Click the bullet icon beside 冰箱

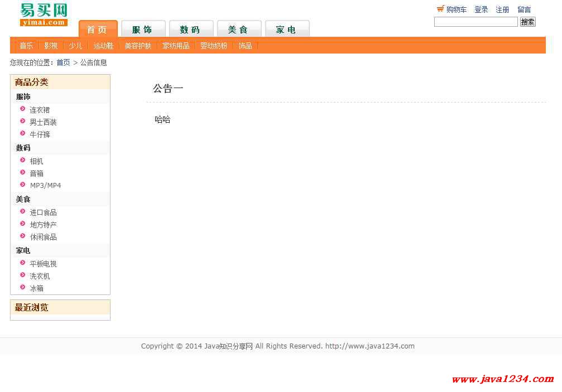point(23,288)
